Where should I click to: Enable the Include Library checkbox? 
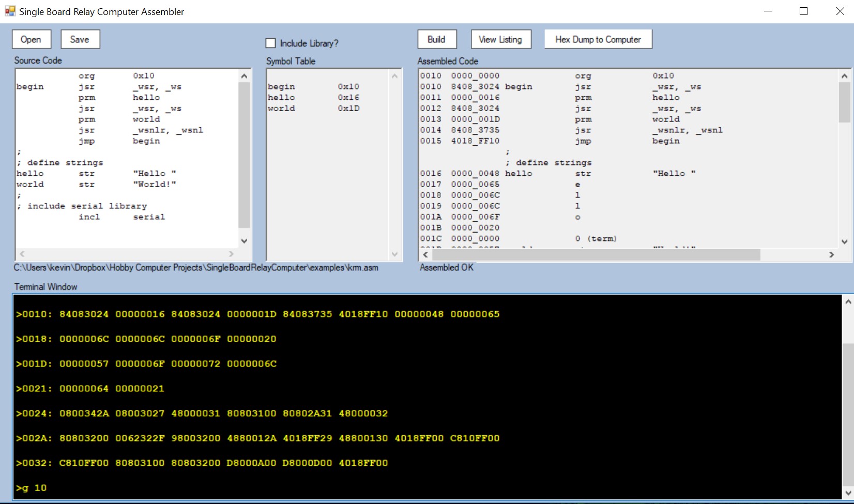271,43
